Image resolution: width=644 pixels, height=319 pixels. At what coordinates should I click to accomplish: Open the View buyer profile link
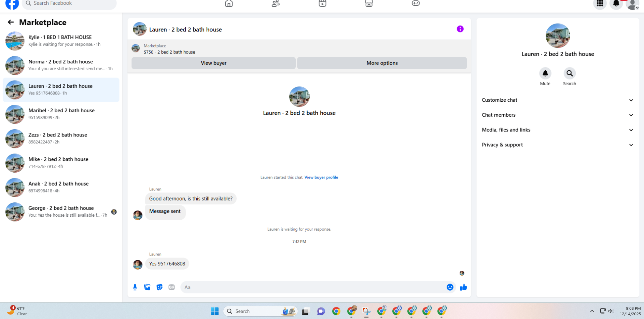tap(321, 177)
